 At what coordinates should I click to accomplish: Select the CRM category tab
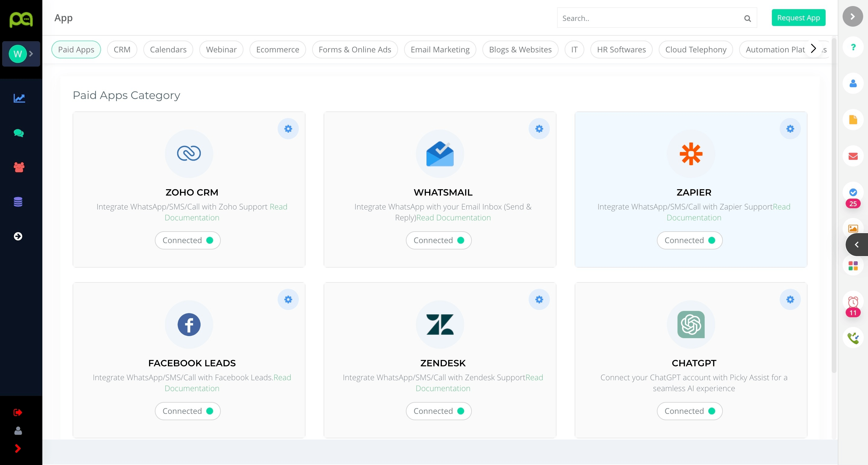[x=122, y=50]
